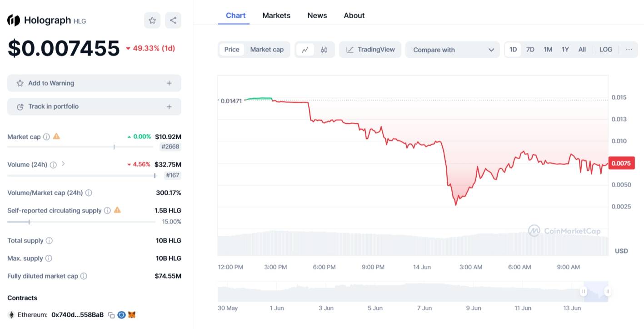The height and width of the screenshot is (329, 644).
Task: Click the Volume (24h) info icon
Action: tap(53, 165)
